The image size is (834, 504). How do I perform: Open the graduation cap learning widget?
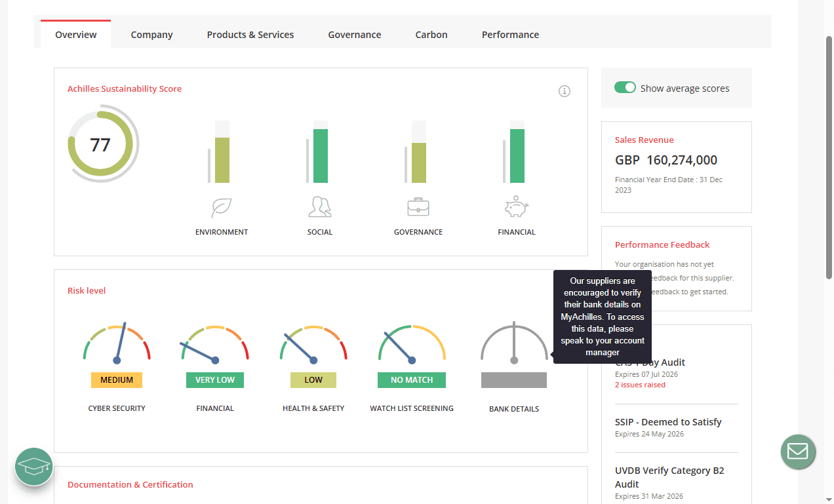tap(33, 466)
